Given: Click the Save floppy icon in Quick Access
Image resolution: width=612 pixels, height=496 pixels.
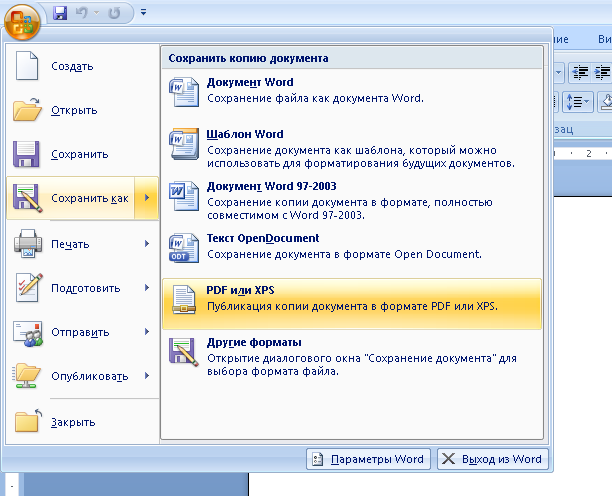Looking at the screenshot, I should tap(60, 13).
